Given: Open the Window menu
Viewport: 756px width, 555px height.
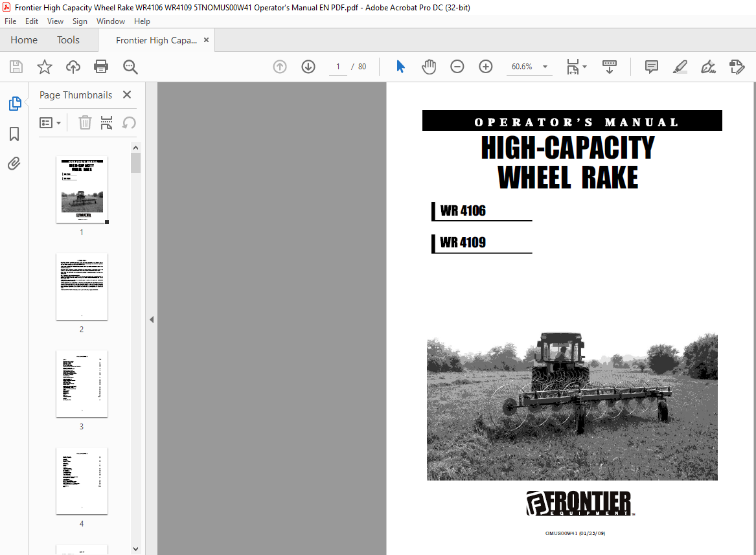Looking at the screenshot, I should pyautogui.click(x=110, y=21).
